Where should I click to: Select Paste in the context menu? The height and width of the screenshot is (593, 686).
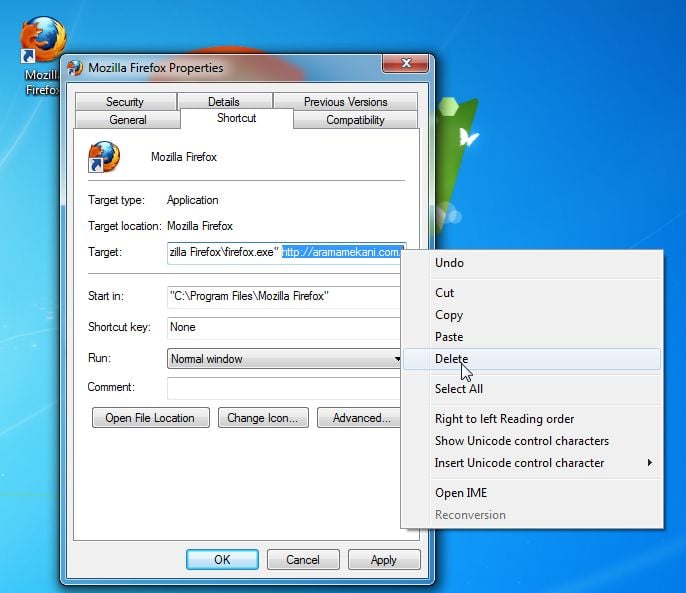tap(532, 337)
